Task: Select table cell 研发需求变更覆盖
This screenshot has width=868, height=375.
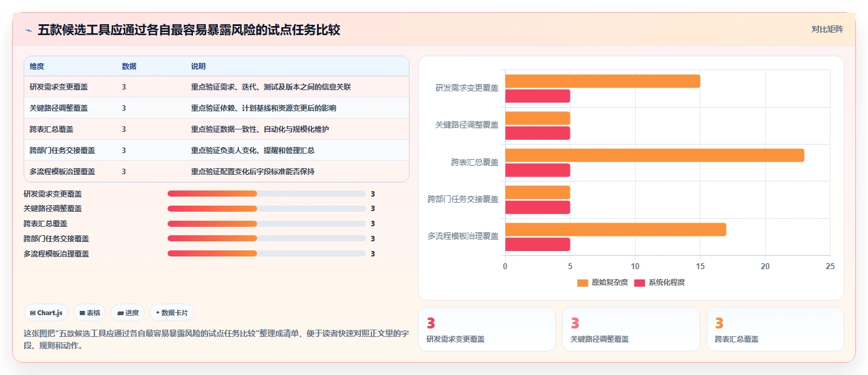Action: (x=59, y=87)
